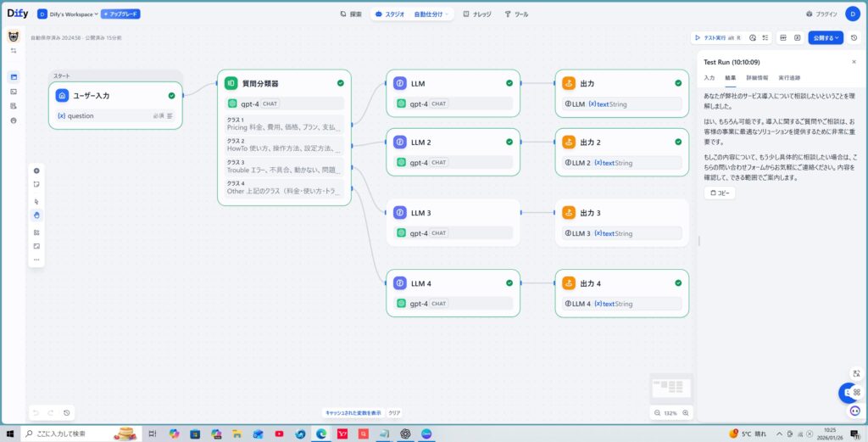Open the Dify's Workspace dropdown

[x=67, y=14]
